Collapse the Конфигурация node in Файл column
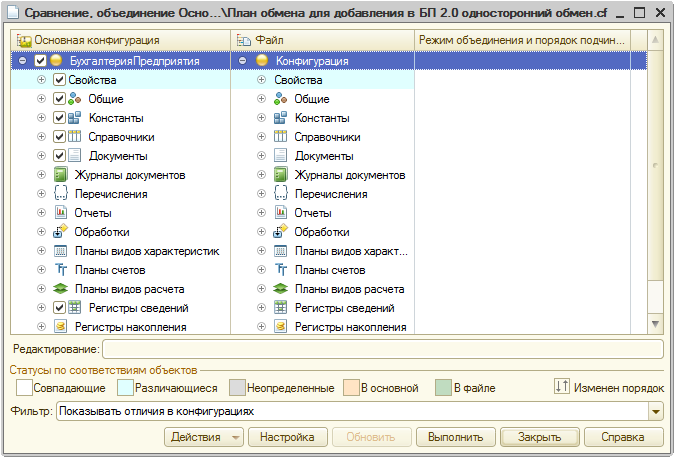 point(242,61)
